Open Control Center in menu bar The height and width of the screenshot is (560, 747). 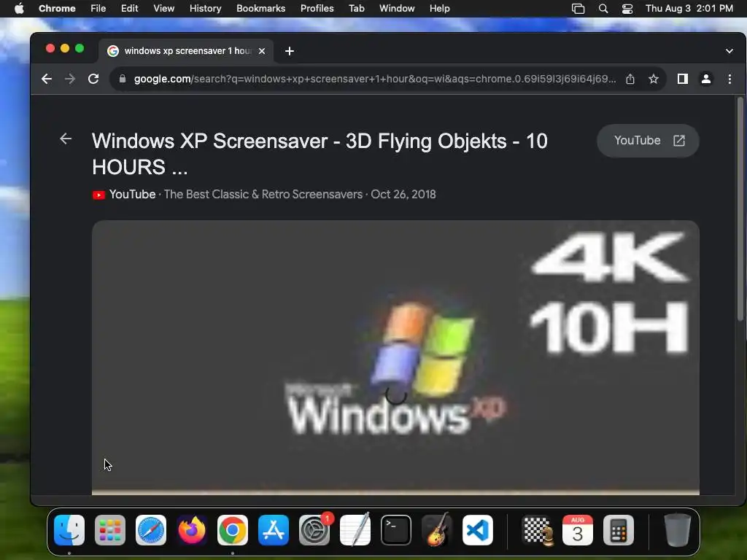coord(627,9)
